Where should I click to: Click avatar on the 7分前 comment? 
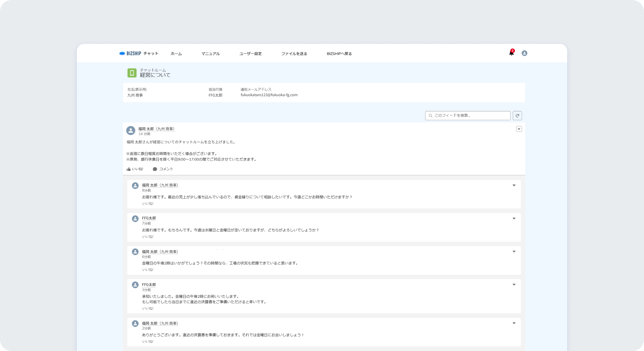coord(135,219)
